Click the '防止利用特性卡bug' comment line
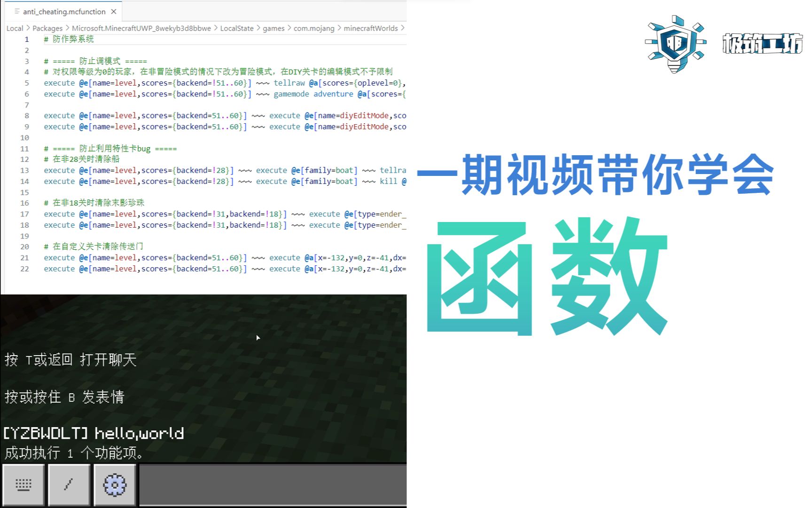Viewport: 812px width, 508px height. click(110, 149)
